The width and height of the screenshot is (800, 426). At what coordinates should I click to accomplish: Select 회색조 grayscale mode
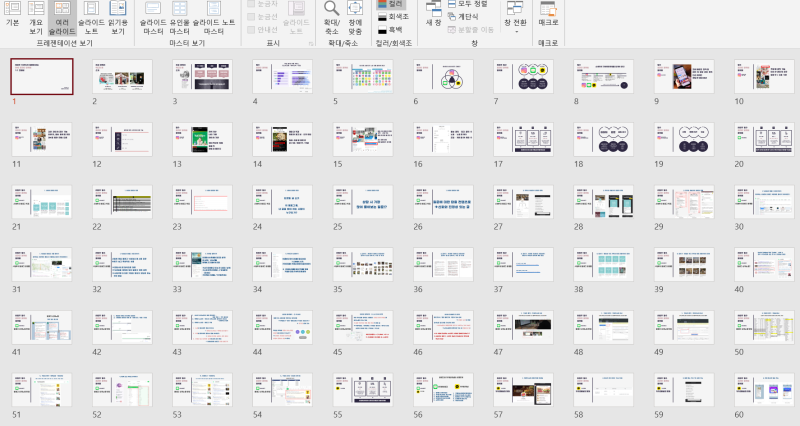click(x=393, y=17)
